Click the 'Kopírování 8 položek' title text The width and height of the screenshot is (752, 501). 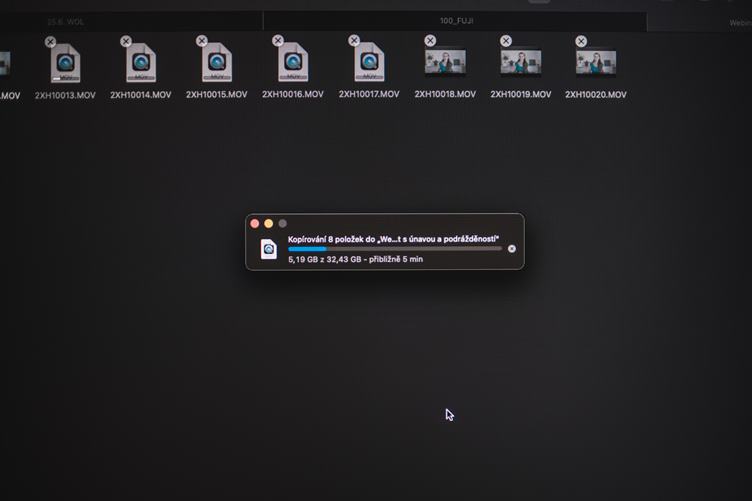point(394,239)
